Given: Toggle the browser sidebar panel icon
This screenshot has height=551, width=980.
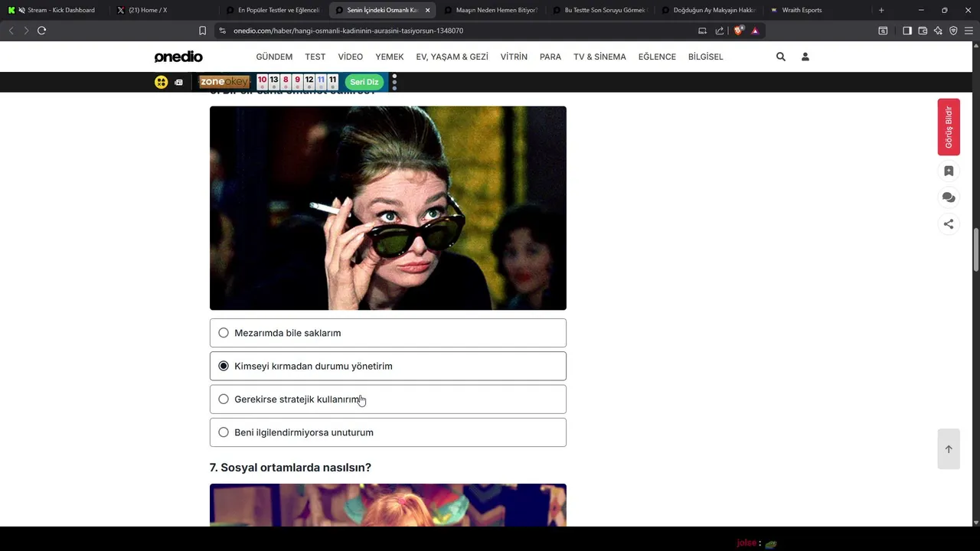Looking at the screenshot, I should 907,31.
